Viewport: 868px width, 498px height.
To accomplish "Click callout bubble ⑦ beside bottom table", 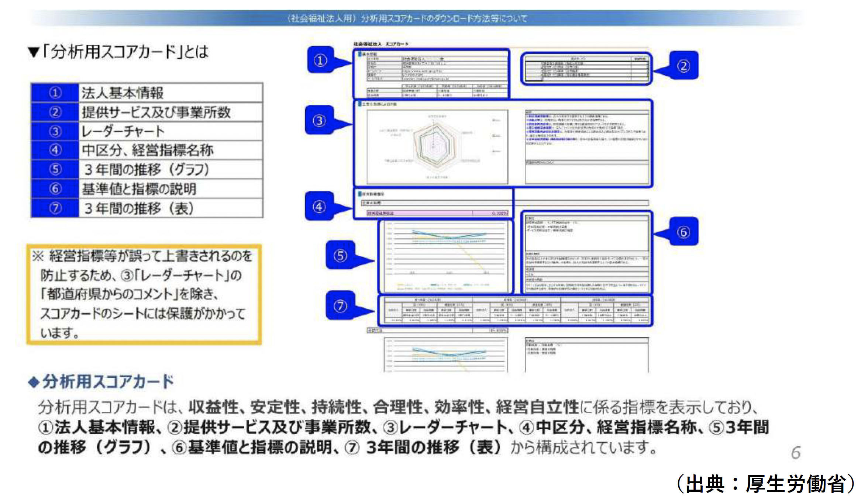I will [340, 305].
